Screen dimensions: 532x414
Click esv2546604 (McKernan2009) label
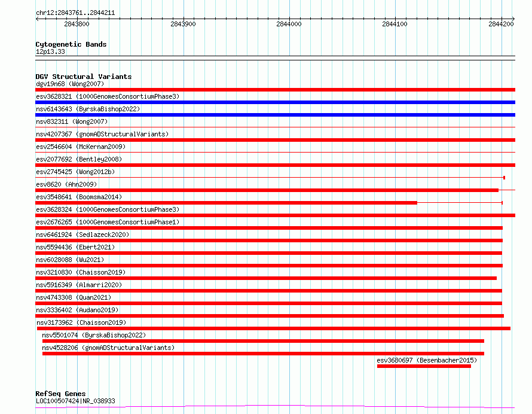coord(81,147)
